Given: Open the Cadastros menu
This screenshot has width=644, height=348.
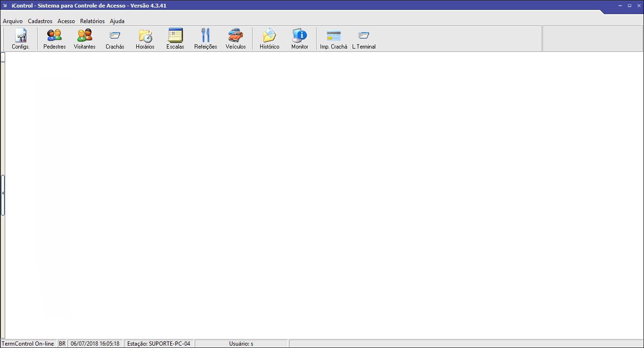Looking at the screenshot, I should pyautogui.click(x=40, y=21).
